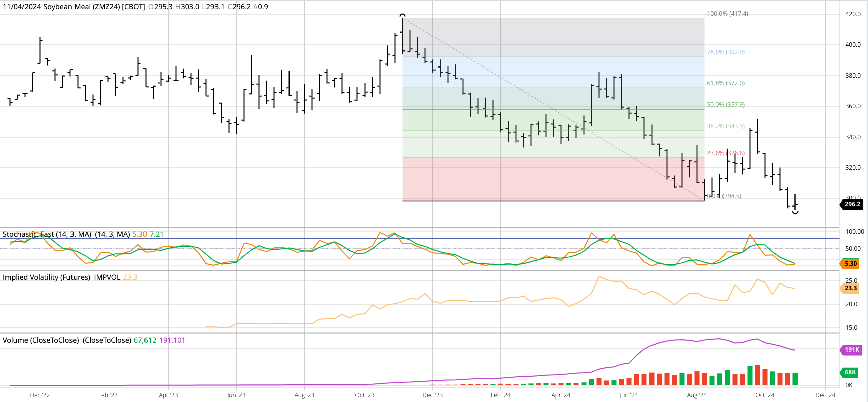Click the 296.2 current price tag
868x402 pixels.
pyautogui.click(x=852, y=204)
